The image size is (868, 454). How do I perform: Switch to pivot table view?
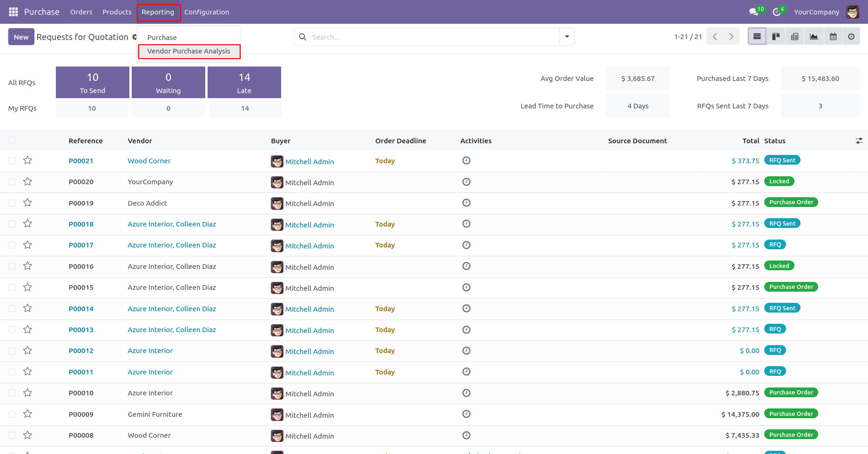tap(795, 36)
